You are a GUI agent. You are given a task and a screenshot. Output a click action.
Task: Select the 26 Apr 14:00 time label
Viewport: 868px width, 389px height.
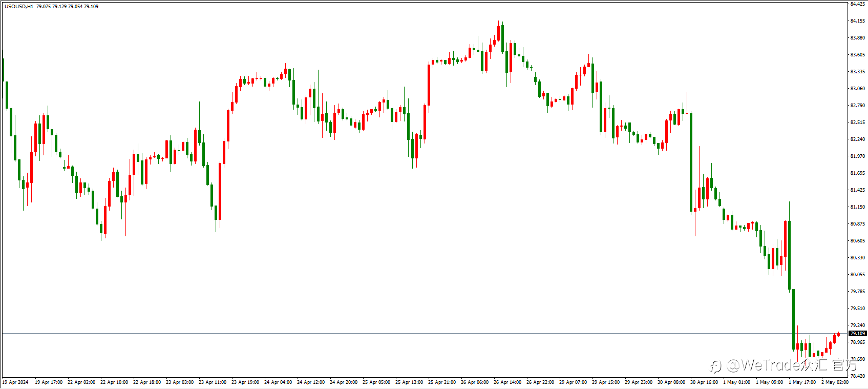[x=507, y=382]
